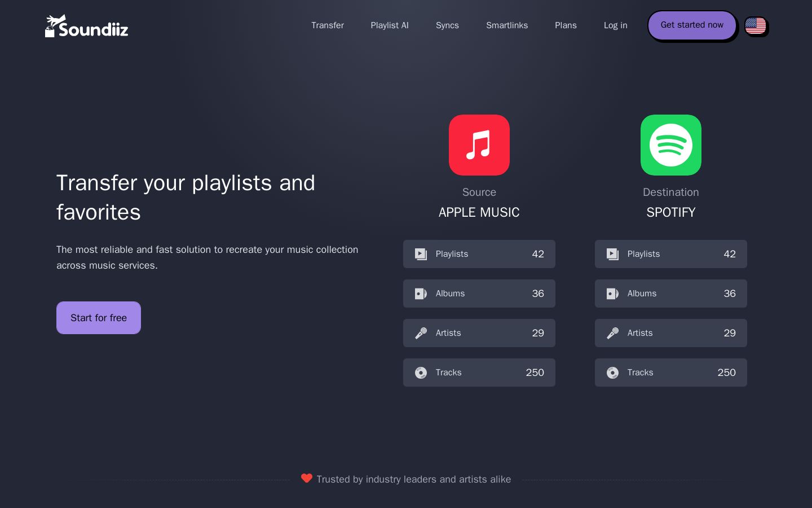Screen dimensions: 812x508
Task: View Plans in the navigation bar
Action: [x=566, y=25]
